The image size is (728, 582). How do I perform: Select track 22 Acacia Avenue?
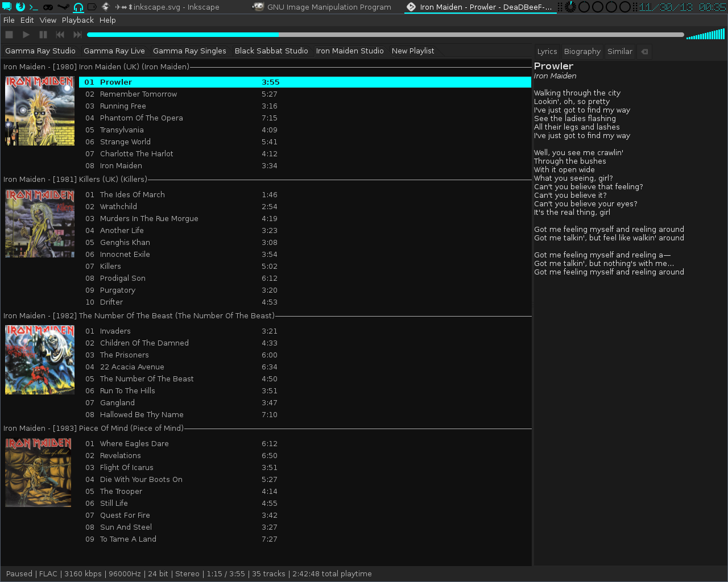point(305,367)
